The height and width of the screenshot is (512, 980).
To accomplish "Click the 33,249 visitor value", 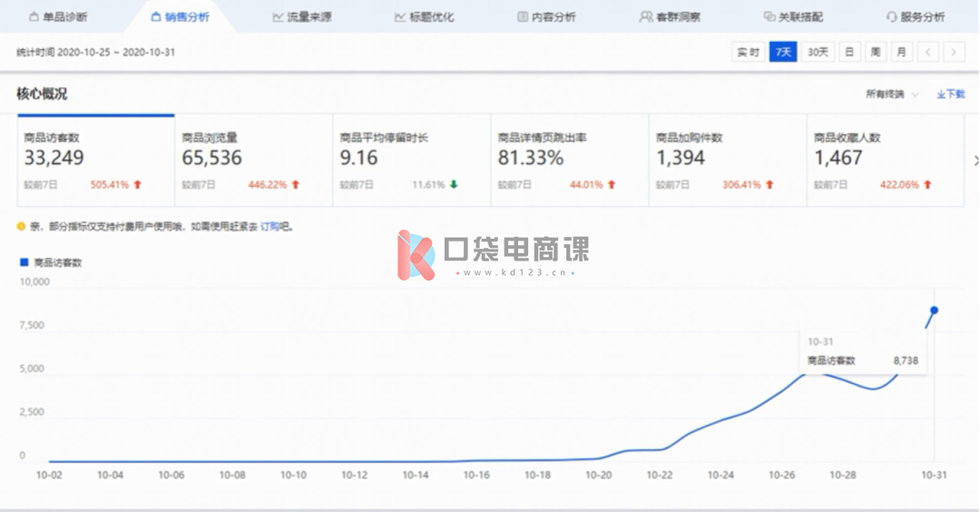I will pyautogui.click(x=54, y=158).
